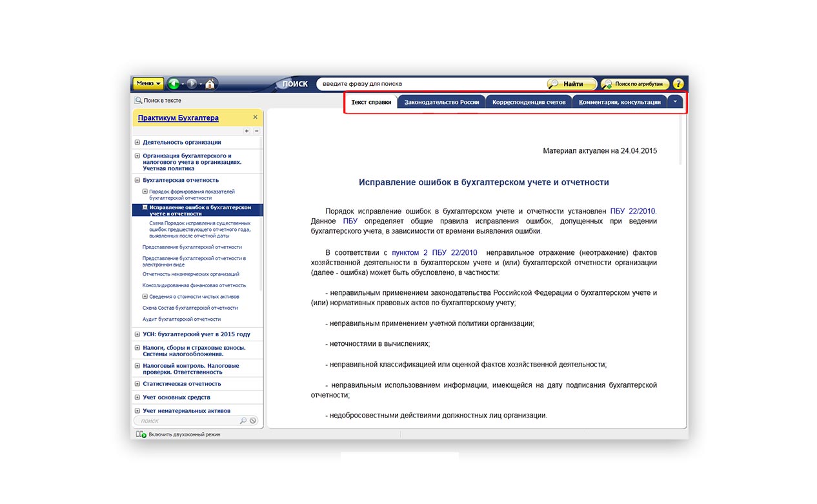
Task: Click Поиск в тексте label
Action: 163,101
